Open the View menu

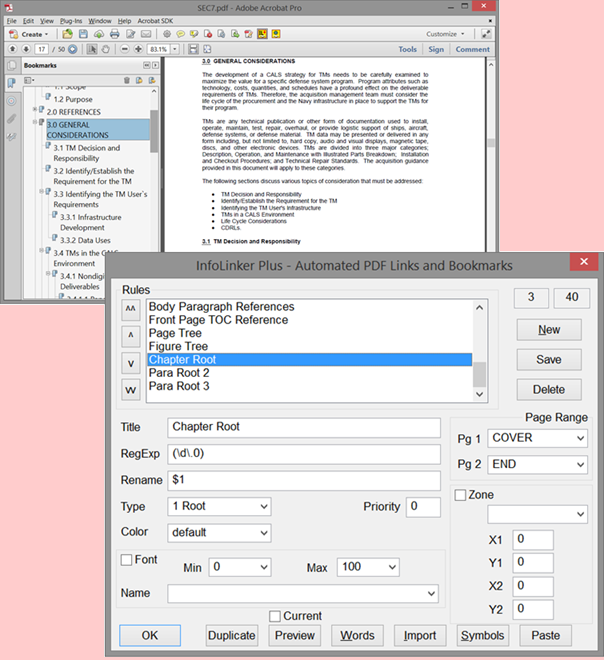click(x=47, y=21)
